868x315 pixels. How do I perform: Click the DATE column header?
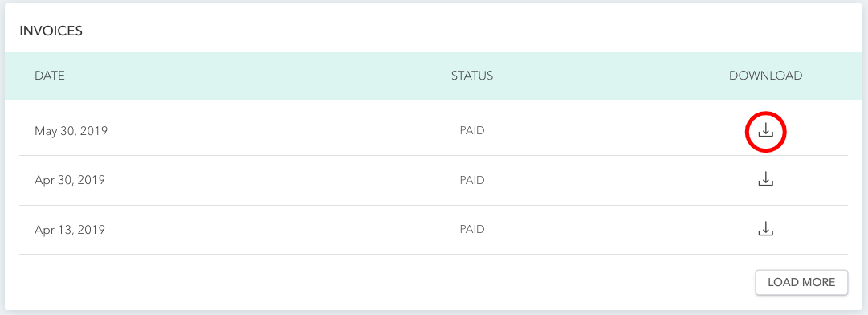point(50,76)
